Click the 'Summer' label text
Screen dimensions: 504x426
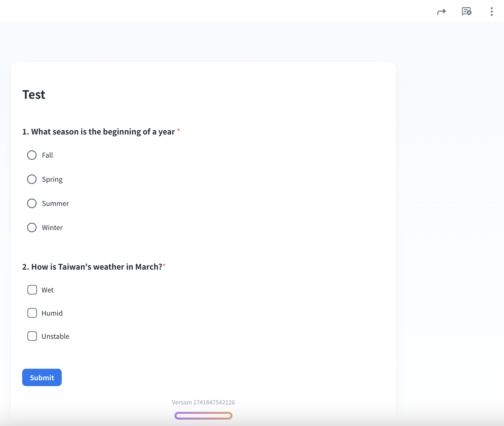pos(55,204)
